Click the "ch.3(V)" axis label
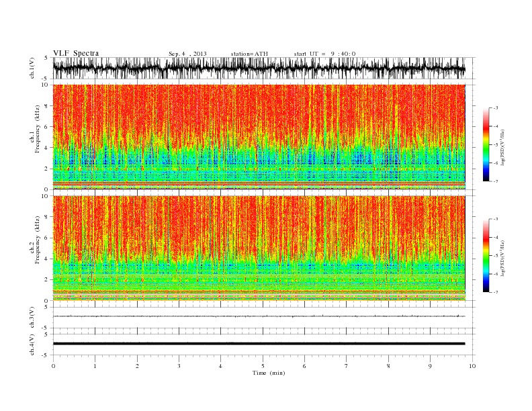The width and height of the screenshot is (532, 411). click(x=32, y=318)
